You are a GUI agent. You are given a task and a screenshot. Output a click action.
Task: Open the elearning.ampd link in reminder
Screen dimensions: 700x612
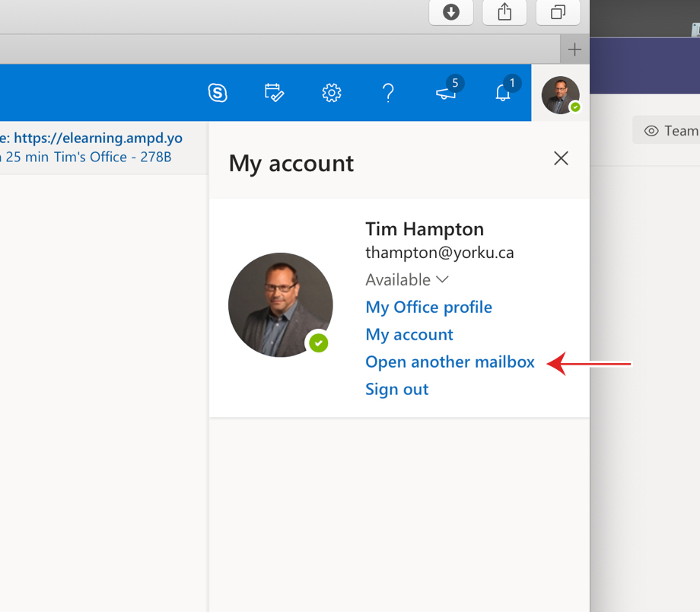pyautogui.click(x=97, y=138)
